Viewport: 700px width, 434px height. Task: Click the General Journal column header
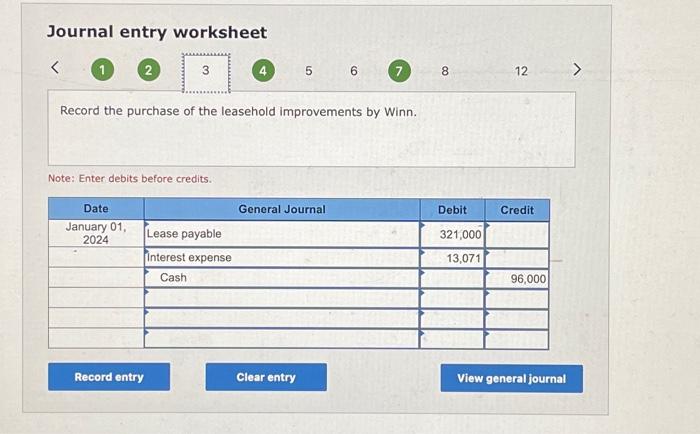pyautogui.click(x=282, y=209)
